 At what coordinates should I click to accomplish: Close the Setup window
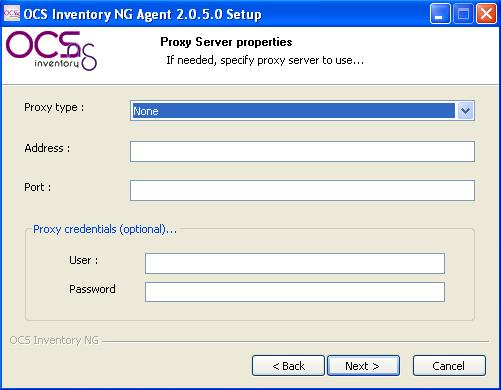[486, 14]
